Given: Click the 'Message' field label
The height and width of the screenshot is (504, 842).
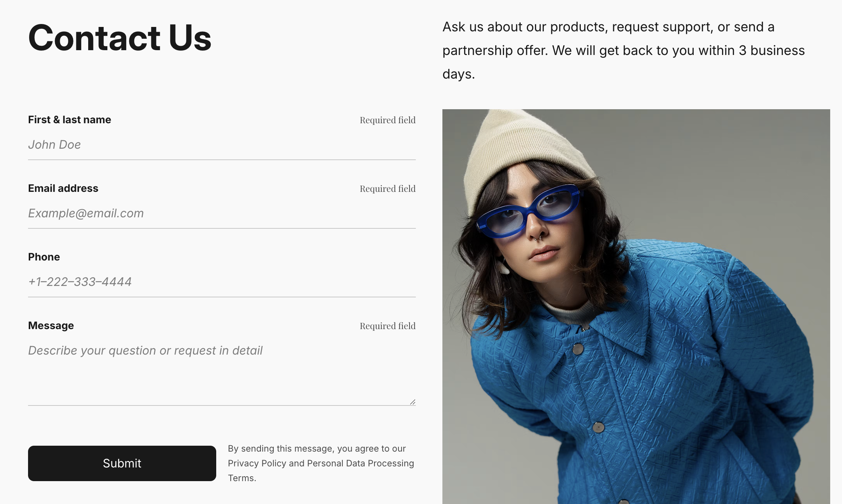Looking at the screenshot, I should [x=51, y=325].
